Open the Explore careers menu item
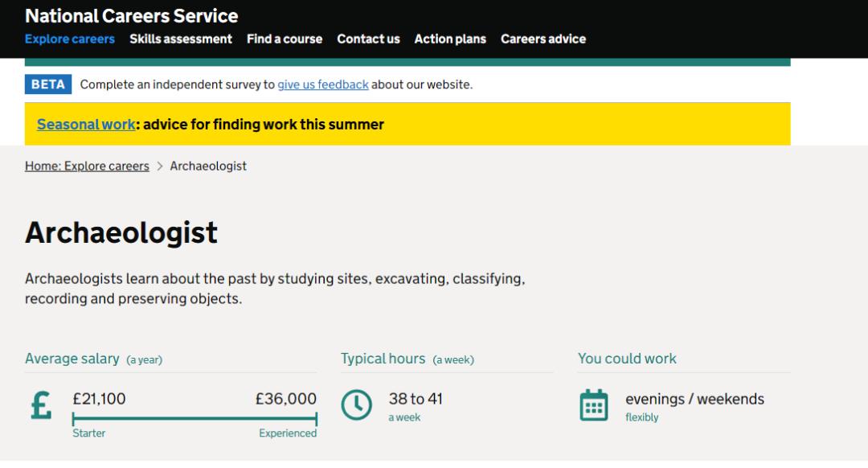 coord(70,39)
